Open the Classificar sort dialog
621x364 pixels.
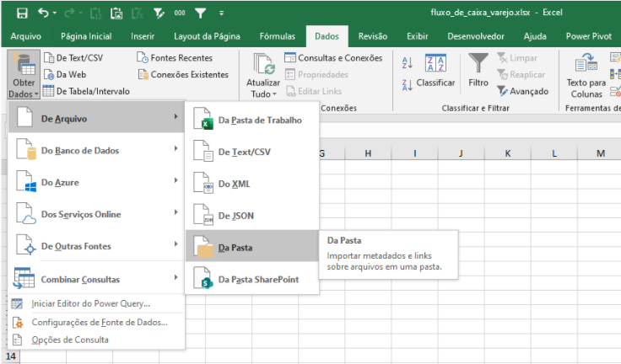435,71
